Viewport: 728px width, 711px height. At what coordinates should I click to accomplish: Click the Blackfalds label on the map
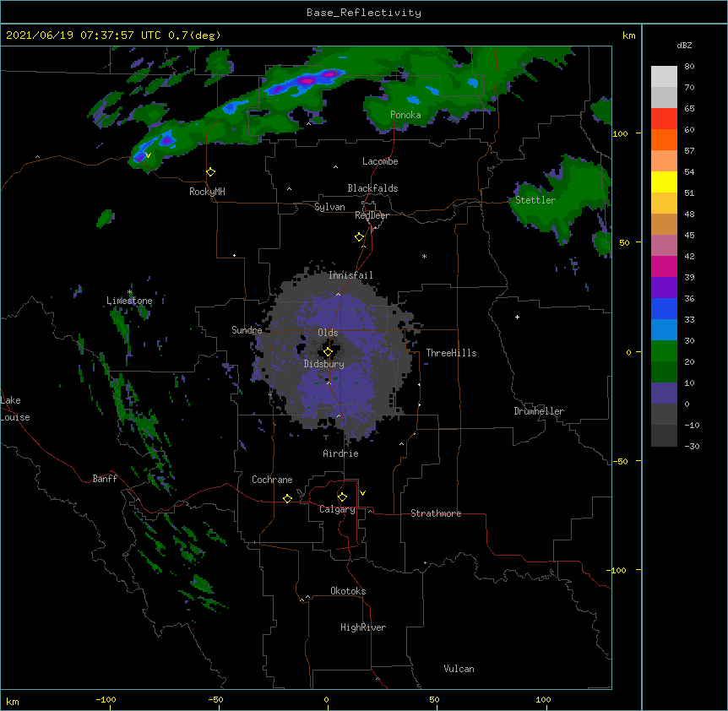(372, 188)
